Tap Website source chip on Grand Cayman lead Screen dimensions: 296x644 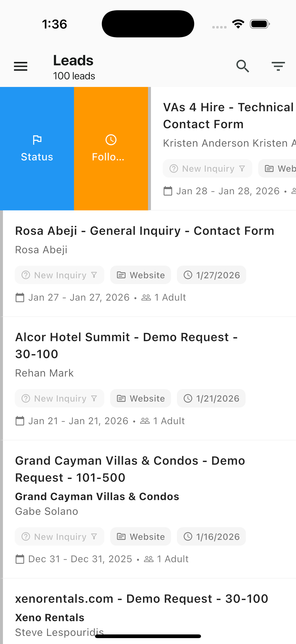141,536
